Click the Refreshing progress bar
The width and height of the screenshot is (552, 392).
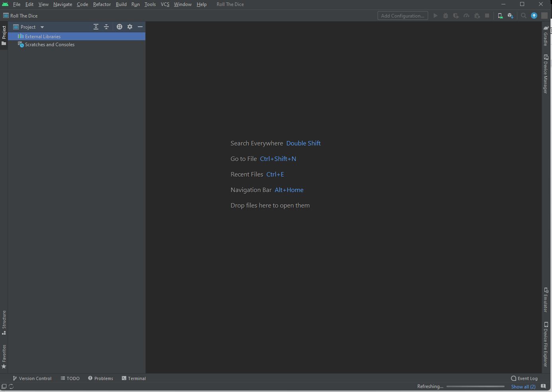pyautogui.click(x=475, y=386)
